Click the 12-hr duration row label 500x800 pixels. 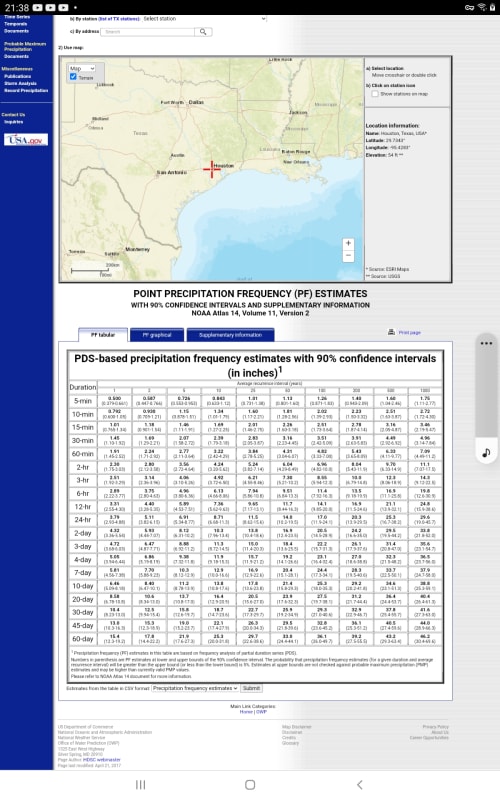tap(83, 507)
